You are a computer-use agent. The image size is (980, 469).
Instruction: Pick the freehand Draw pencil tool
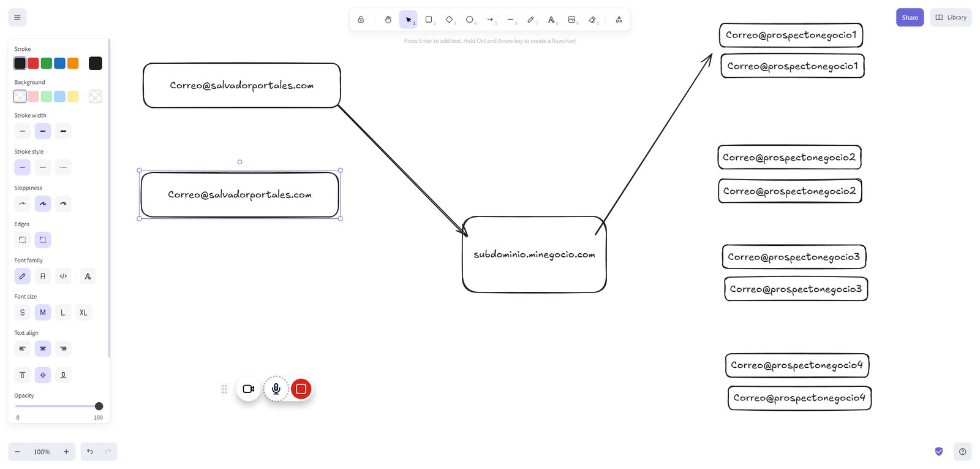(x=530, y=20)
